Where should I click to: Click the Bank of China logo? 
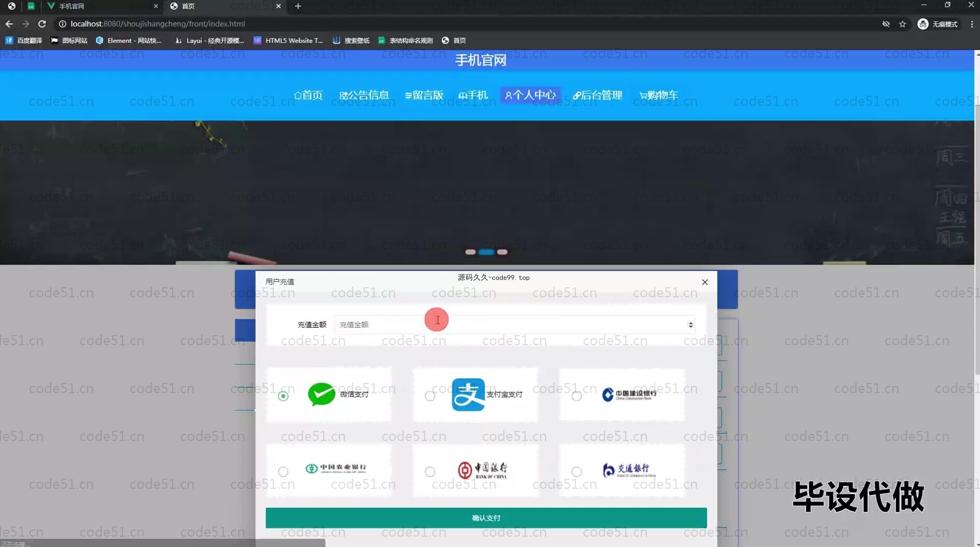tap(482, 471)
